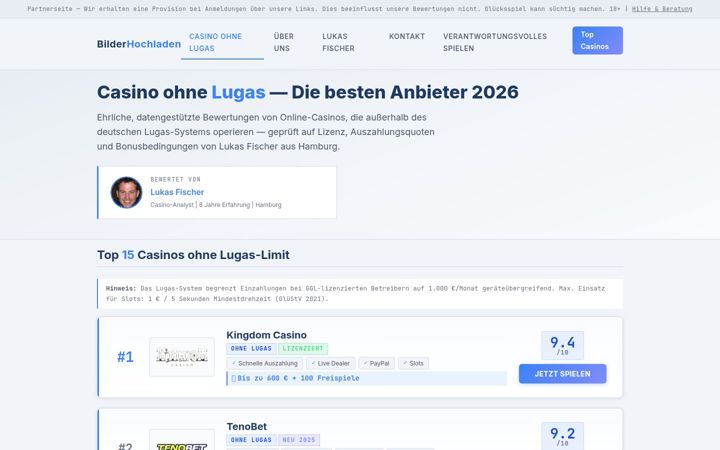Click the 9.4 rating box

(x=562, y=345)
